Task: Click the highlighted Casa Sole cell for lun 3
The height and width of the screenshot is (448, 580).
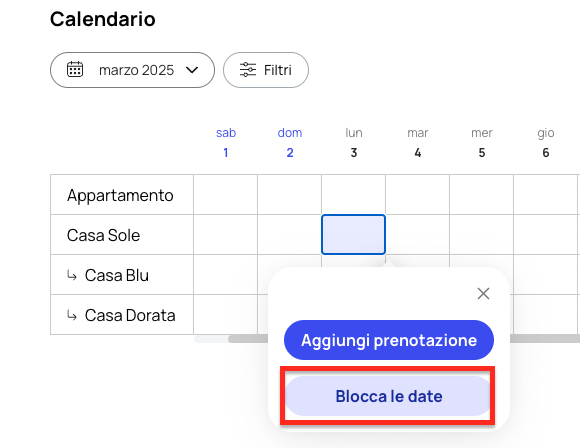Action: [x=353, y=235]
